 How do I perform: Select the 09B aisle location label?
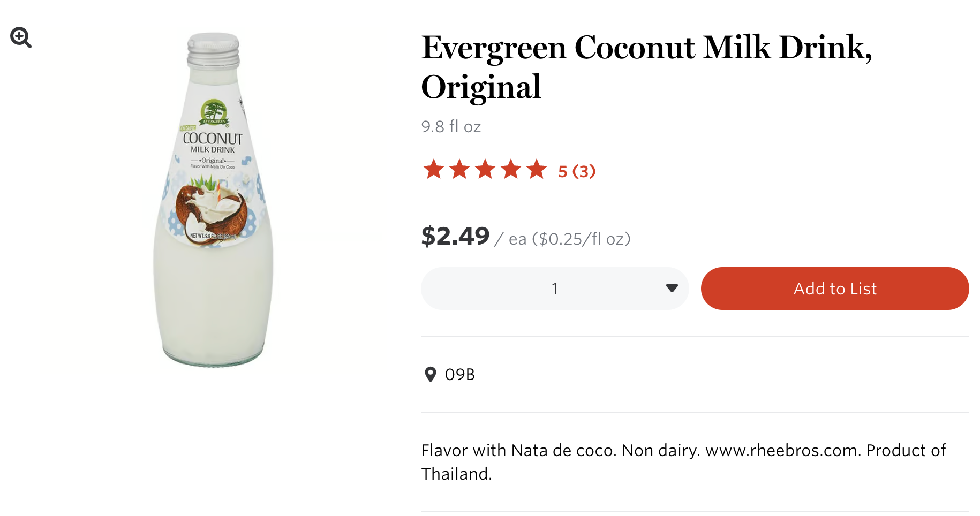[x=459, y=375]
